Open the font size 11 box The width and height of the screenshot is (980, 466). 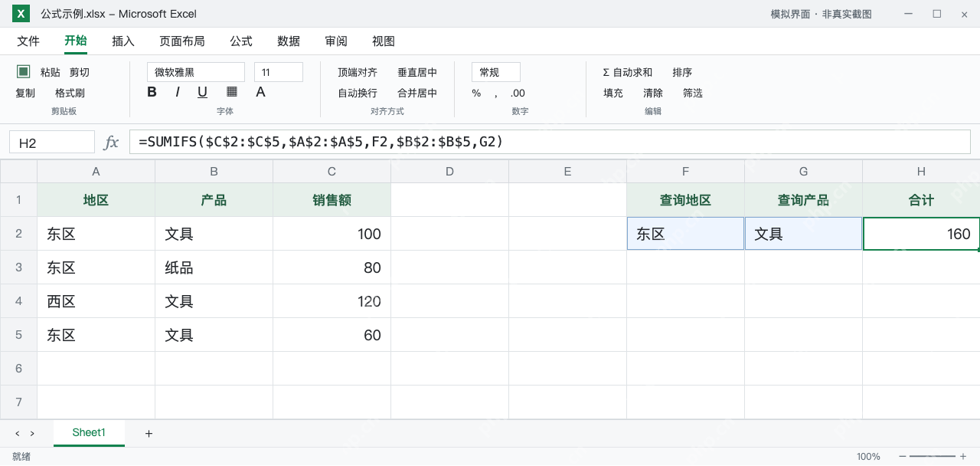pyautogui.click(x=279, y=72)
